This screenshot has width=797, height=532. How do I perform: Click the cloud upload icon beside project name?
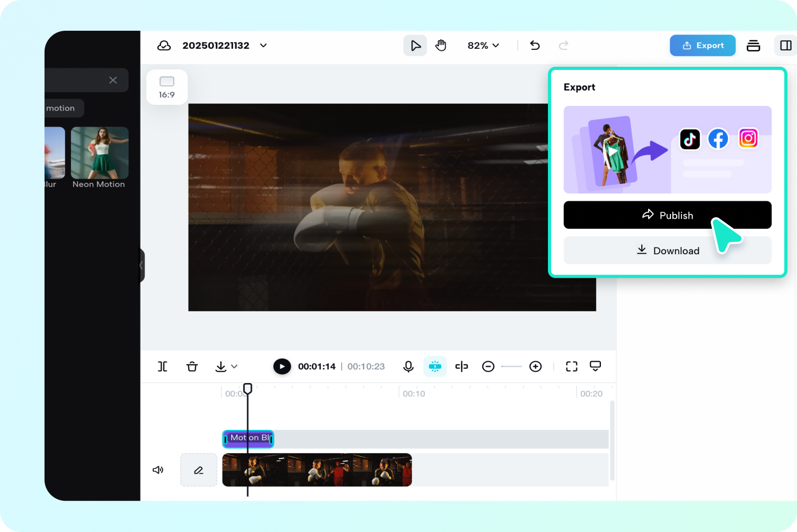[x=164, y=46]
